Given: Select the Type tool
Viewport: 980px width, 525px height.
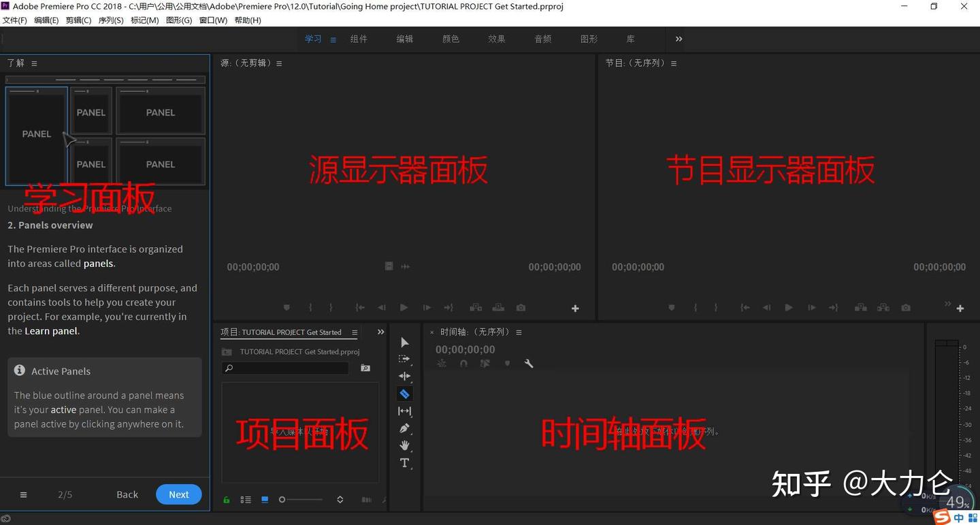Looking at the screenshot, I should click(404, 463).
